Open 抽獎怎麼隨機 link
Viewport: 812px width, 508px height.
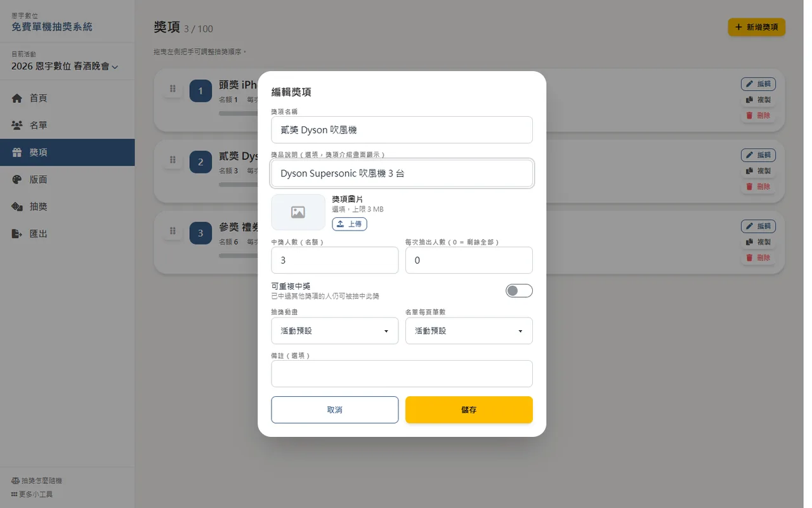point(37,481)
